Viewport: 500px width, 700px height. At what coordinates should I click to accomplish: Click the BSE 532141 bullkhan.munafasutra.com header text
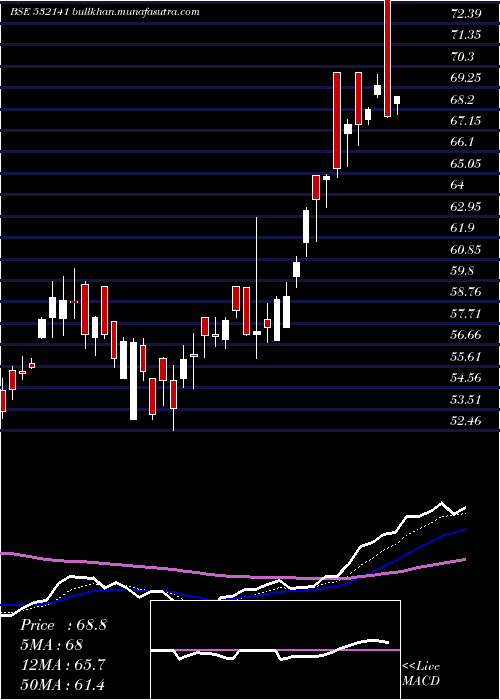(x=105, y=12)
